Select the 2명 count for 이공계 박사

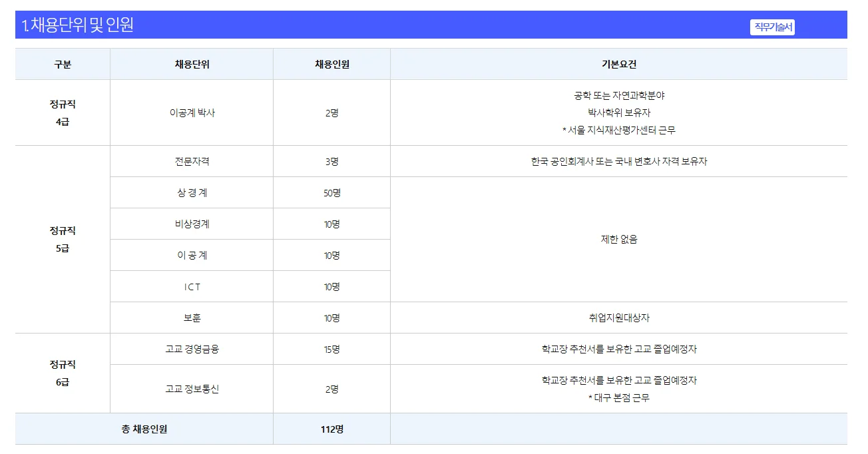(x=331, y=111)
